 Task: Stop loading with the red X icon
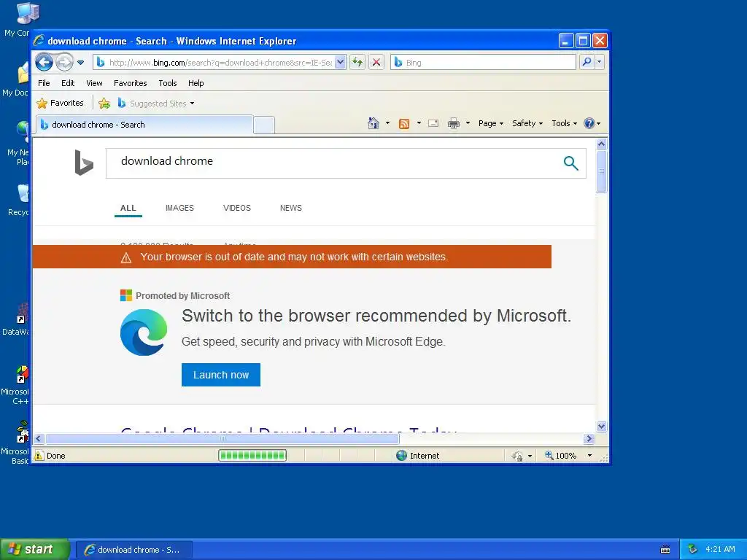(376, 63)
